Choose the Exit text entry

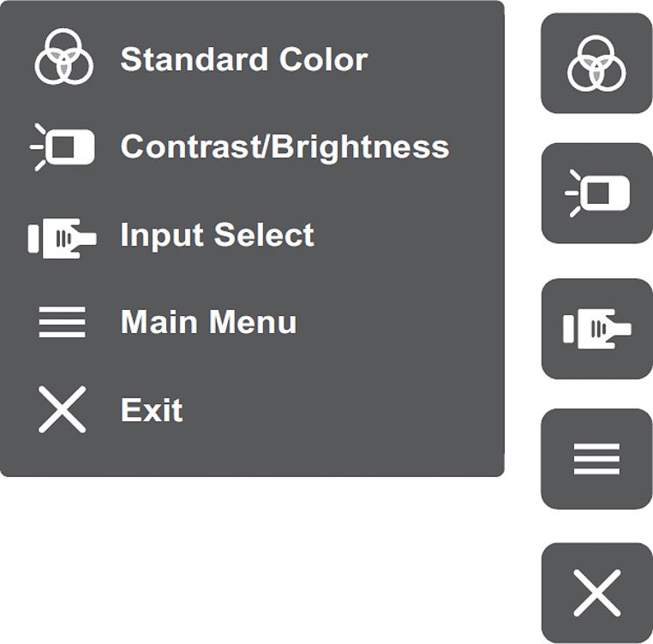tap(152, 410)
